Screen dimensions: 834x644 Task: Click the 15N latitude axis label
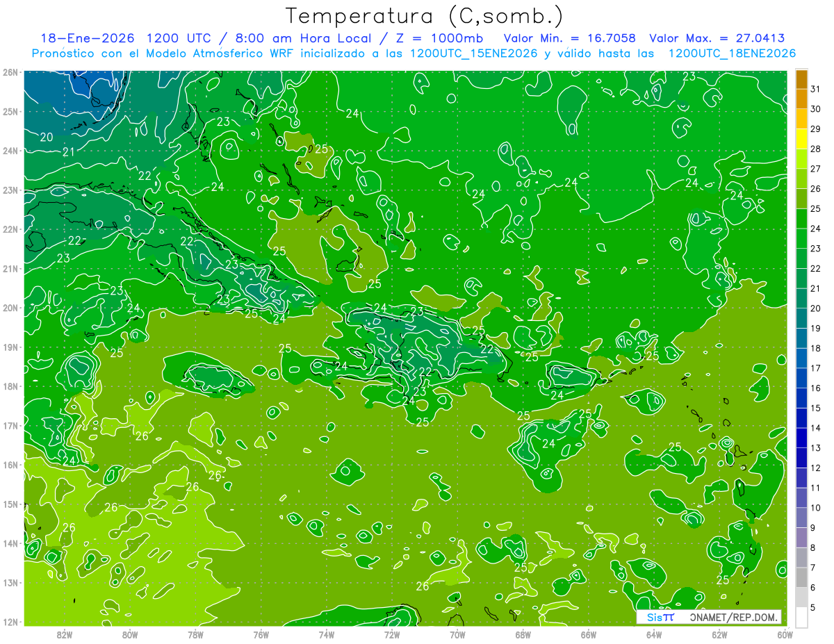10,504
